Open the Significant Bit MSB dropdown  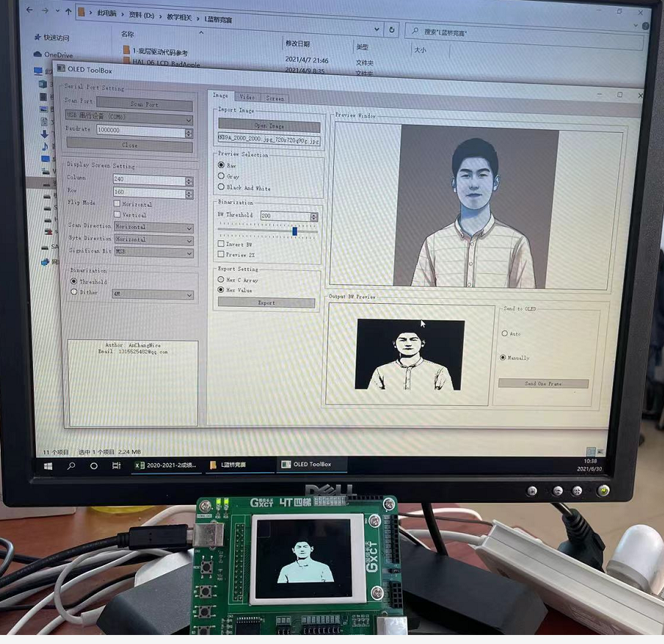[x=152, y=251]
